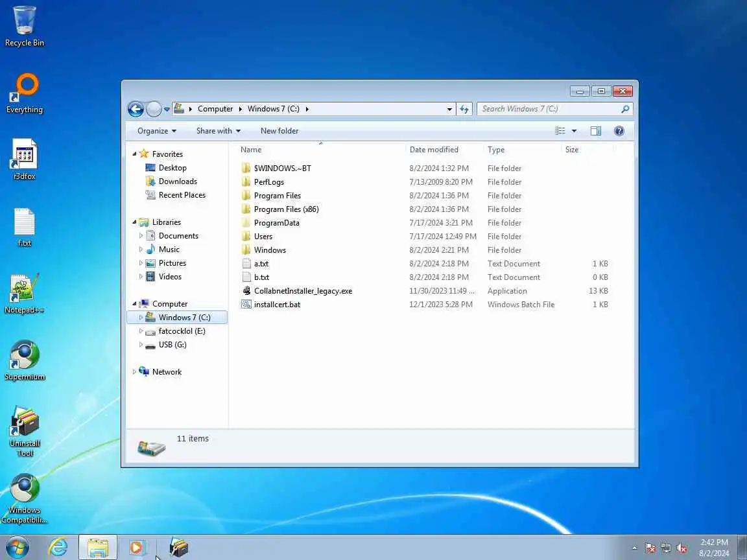Image resolution: width=747 pixels, height=560 pixels.
Task: Sort by the Type column header
Action: [522, 150]
